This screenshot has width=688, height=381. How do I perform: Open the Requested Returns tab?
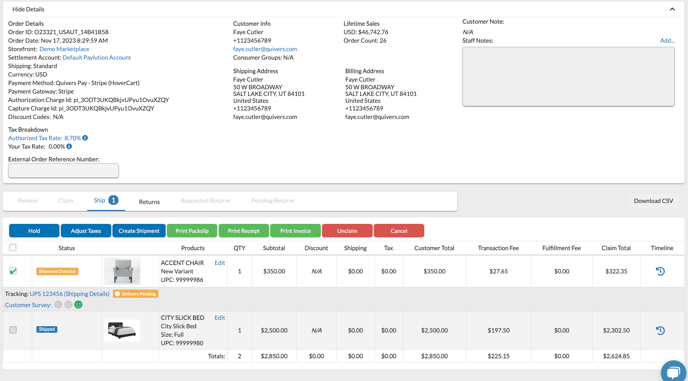[x=205, y=201]
